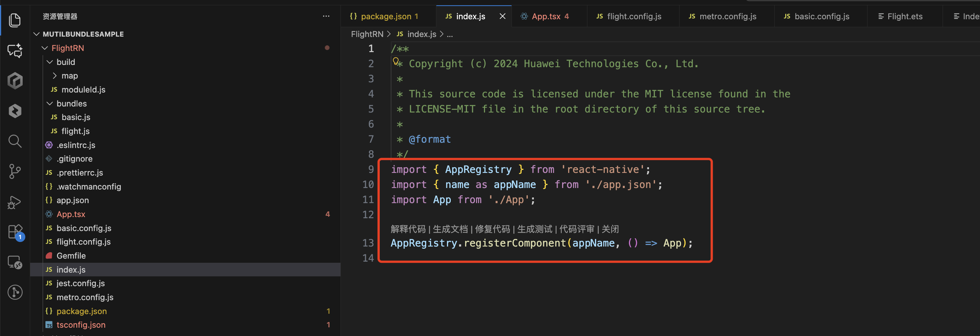This screenshot has width=980, height=336.
Task: Open basic.js under bundles
Action: 76,117
